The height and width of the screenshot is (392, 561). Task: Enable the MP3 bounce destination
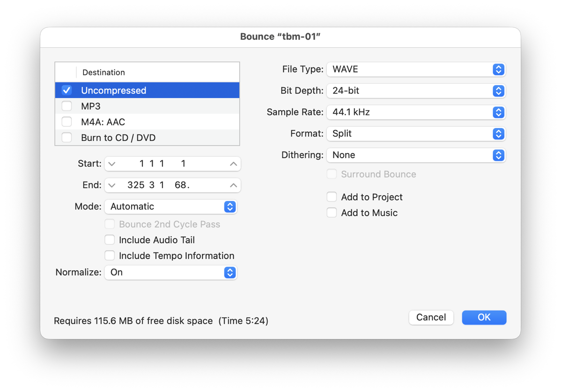pyautogui.click(x=66, y=106)
